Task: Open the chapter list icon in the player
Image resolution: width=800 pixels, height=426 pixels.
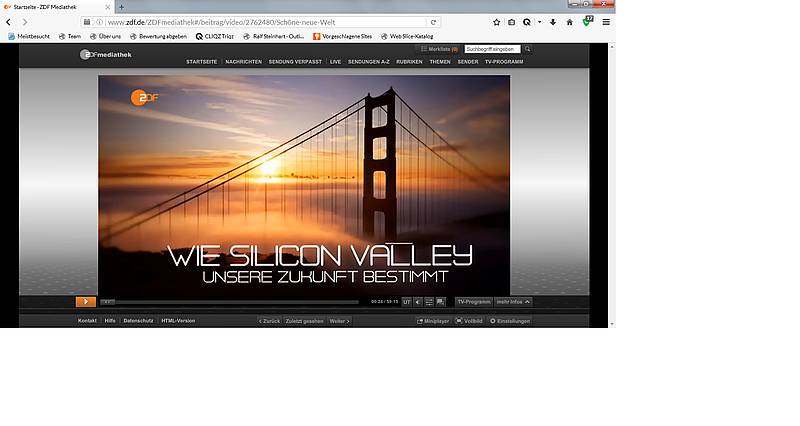Action: 429,302
